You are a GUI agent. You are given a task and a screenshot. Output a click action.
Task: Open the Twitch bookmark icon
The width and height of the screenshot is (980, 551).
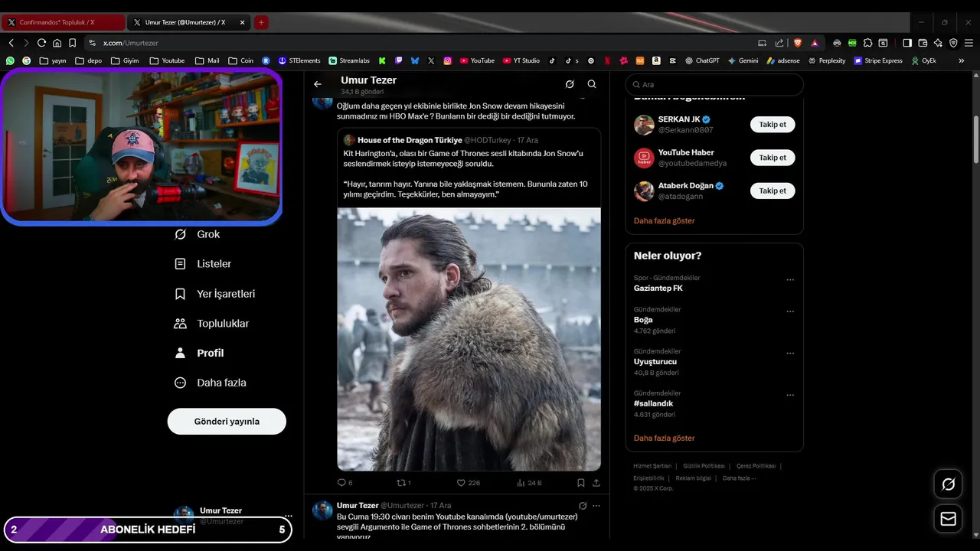[x=399, y=60]
